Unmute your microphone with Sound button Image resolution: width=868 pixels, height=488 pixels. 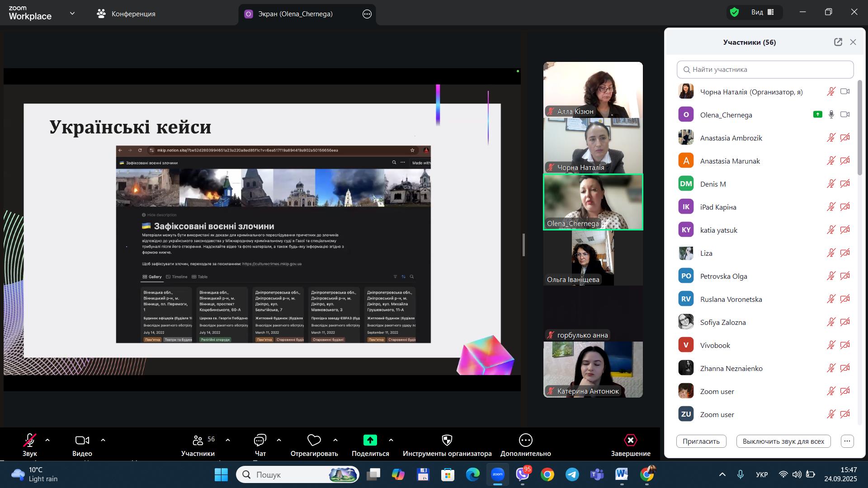(30, 440)
